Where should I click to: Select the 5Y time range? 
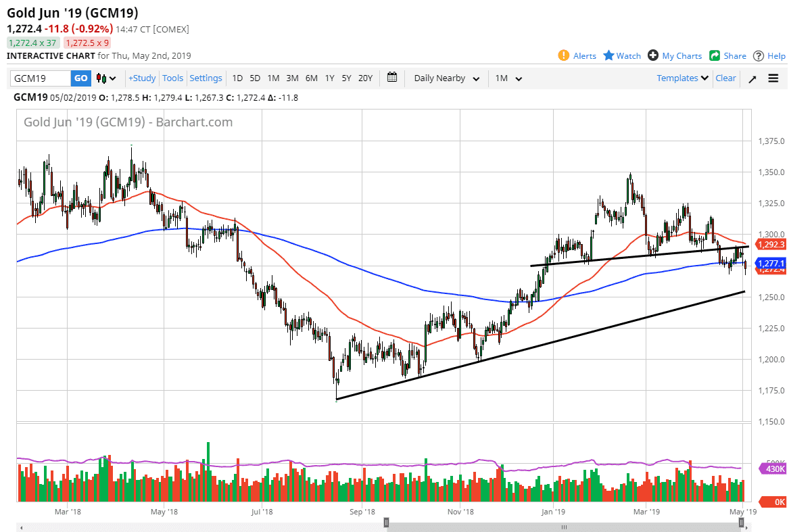[346, 78]
